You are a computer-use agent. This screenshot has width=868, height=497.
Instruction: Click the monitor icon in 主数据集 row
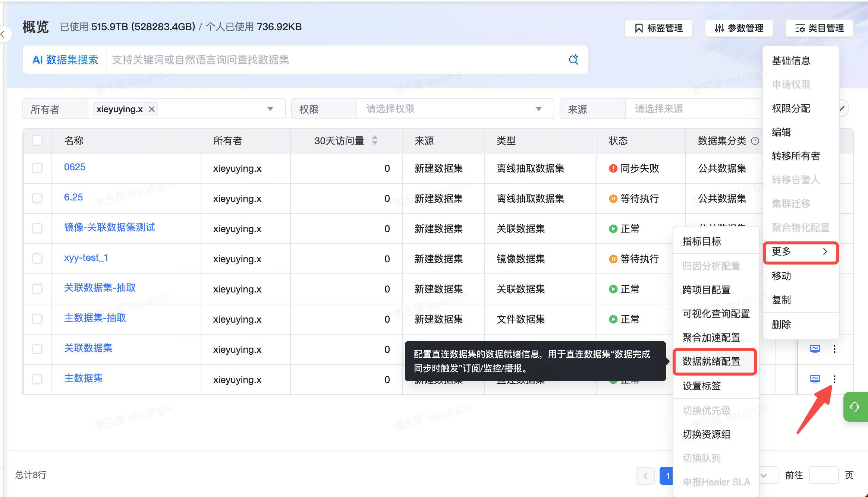(x=815, y=379)
